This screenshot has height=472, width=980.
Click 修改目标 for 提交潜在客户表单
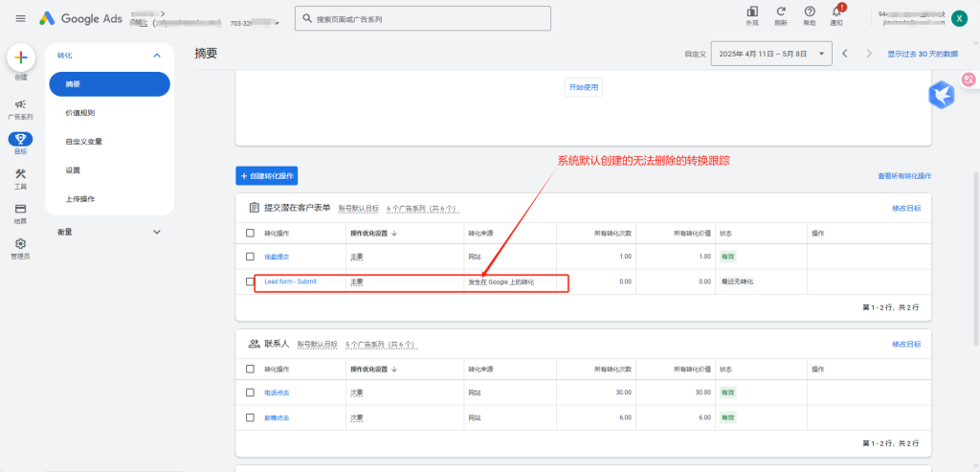pyautogui.click(x=906, y=208)
